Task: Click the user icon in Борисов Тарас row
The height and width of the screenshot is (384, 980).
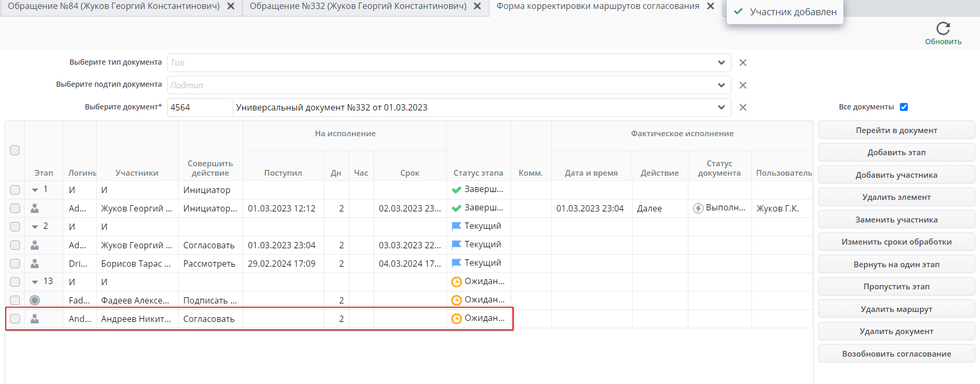Action: click(x=35, y=264)
